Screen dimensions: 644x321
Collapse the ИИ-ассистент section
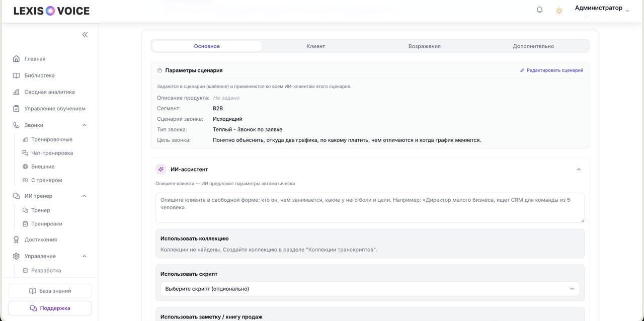tap(579, 170)
